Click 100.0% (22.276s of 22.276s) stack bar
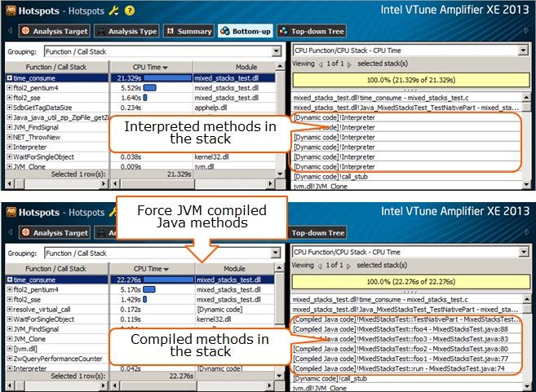The height and width of the screenshot is (392, 536). click(410, 282)
